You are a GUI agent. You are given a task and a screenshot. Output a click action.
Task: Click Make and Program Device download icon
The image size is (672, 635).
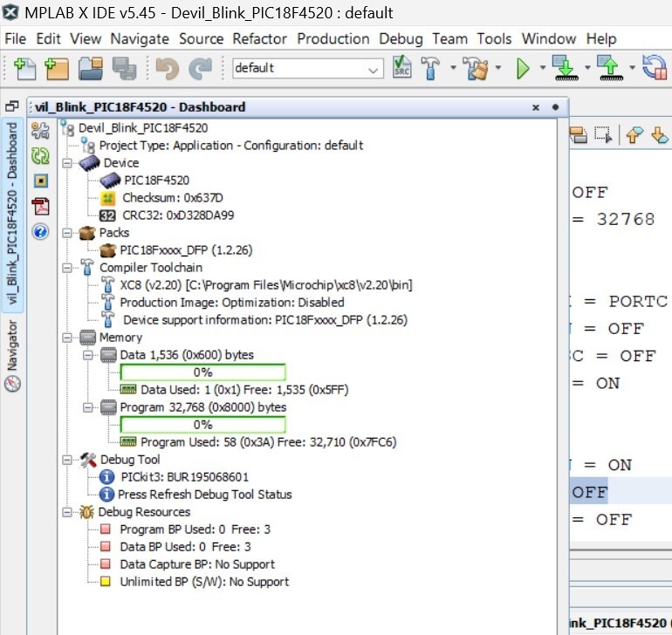tap(566, 68)
